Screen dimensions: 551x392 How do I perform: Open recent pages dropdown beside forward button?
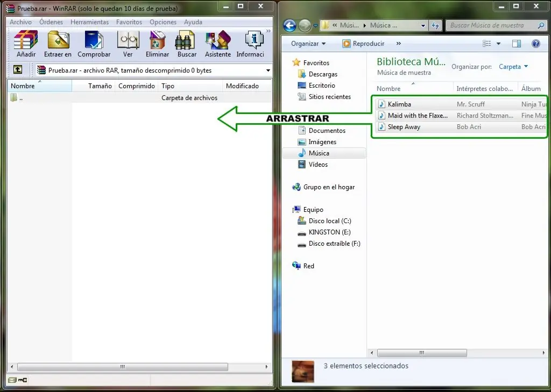pos(315,26)
